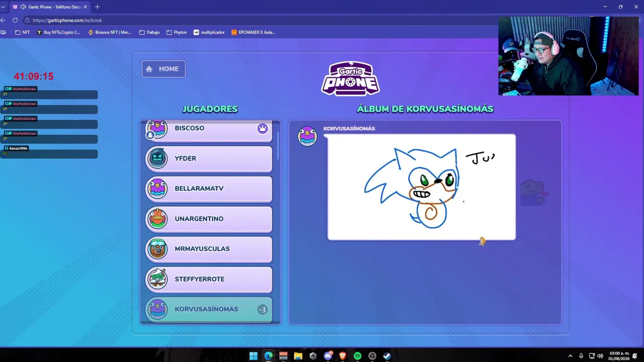The width and height of the screenshot is (644, 362).
Task: Open File Explorer from the taskbar
Action: (x=298, y=356)
